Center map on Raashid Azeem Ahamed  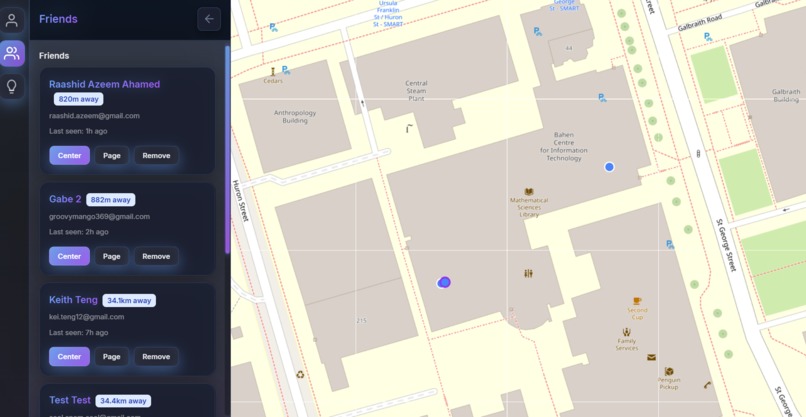(x=69, y=156)
